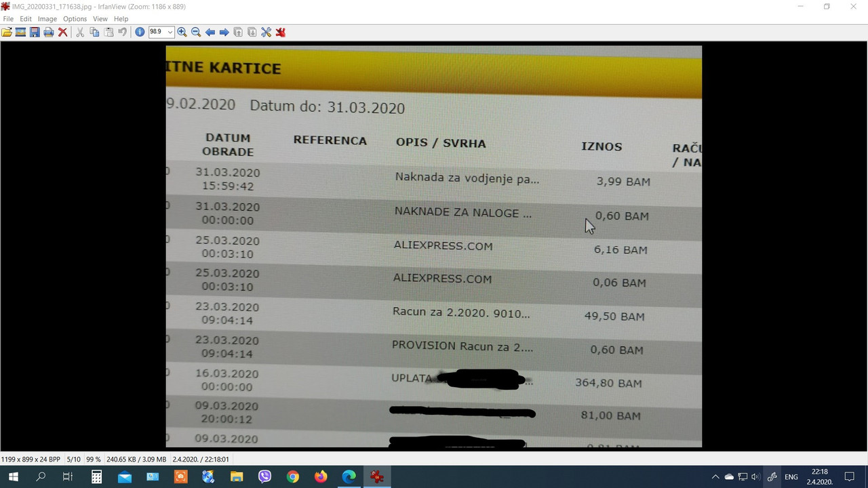Click 'ALIEXPRESS.COM' in the 6,16 BAM row
Image resolution: width=868 pixels, height=488 pixels.
(x=443, y=246)
